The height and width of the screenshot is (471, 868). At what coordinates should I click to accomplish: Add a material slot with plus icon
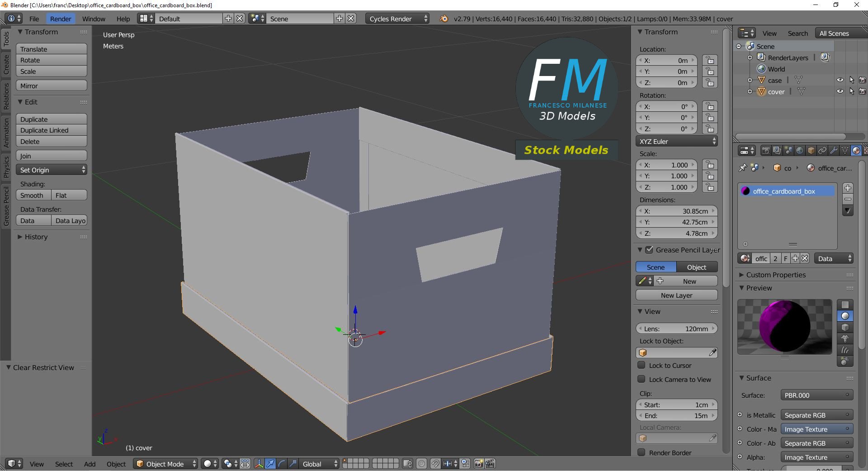pyautogui.click(x=848, y=188)
